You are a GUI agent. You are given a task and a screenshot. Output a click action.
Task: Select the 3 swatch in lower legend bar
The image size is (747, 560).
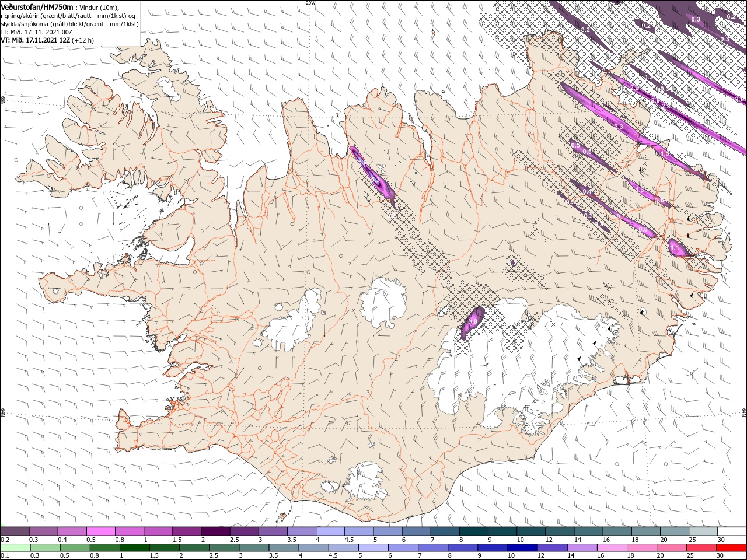tap(254, 548)
